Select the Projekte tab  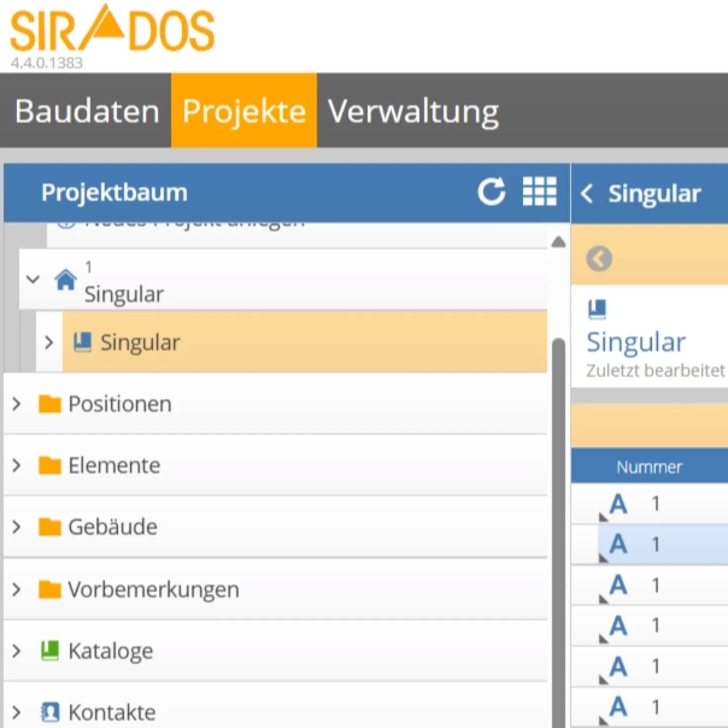pos(244,111)
